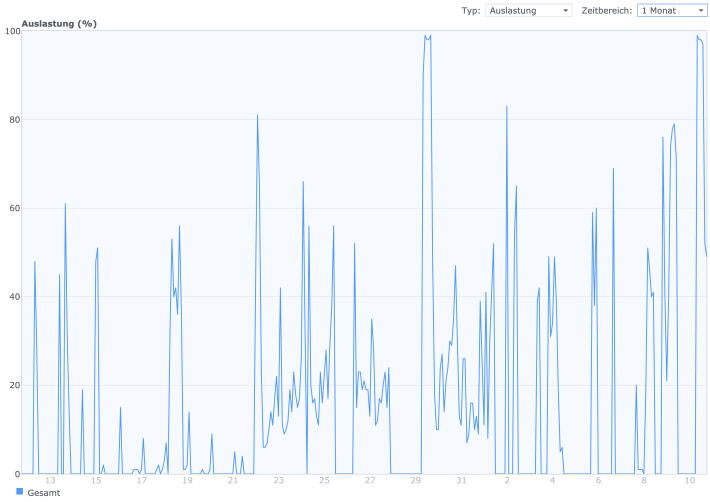This screenshot has height=502, width=710.
Task: Click the arrow of the 1 Monat combo box
Action: click(700, 10)
